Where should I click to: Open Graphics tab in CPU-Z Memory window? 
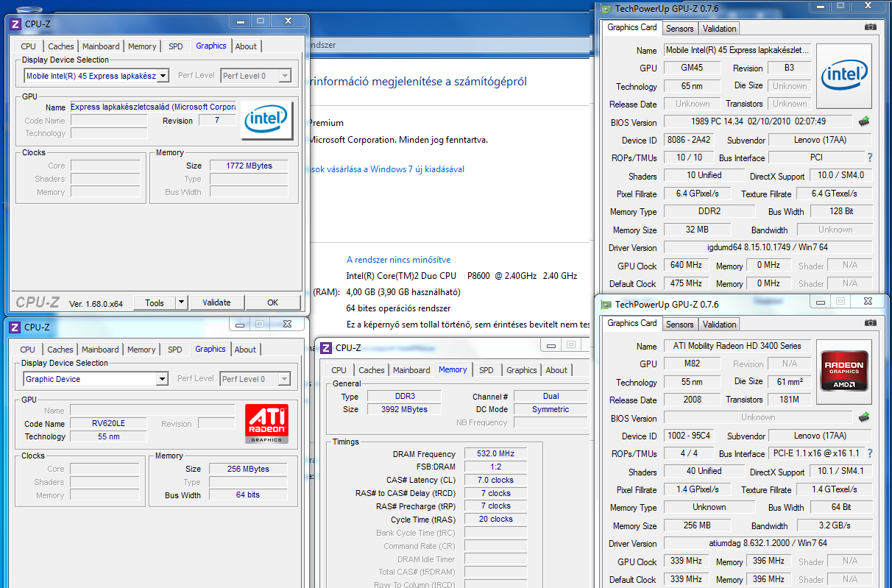[522, 370]
